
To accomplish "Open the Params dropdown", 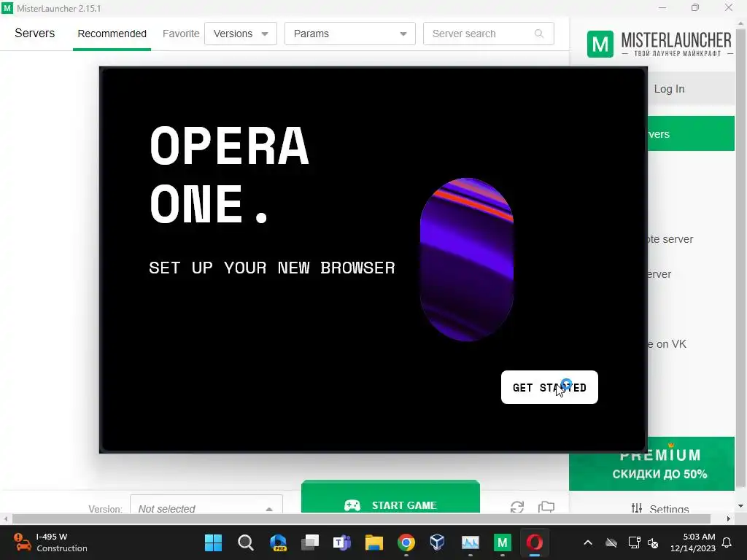I will pyautogui.click(x=350, y=34).
